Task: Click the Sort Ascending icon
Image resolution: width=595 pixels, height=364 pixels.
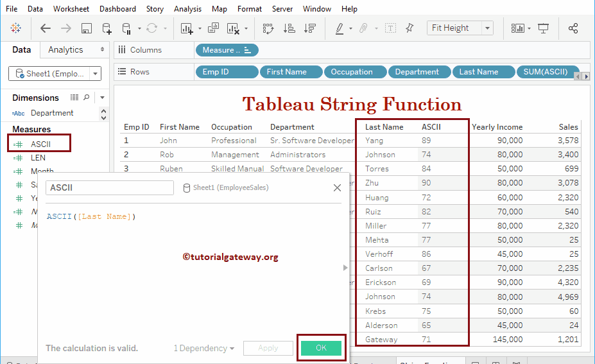Action: pos(289,28)
